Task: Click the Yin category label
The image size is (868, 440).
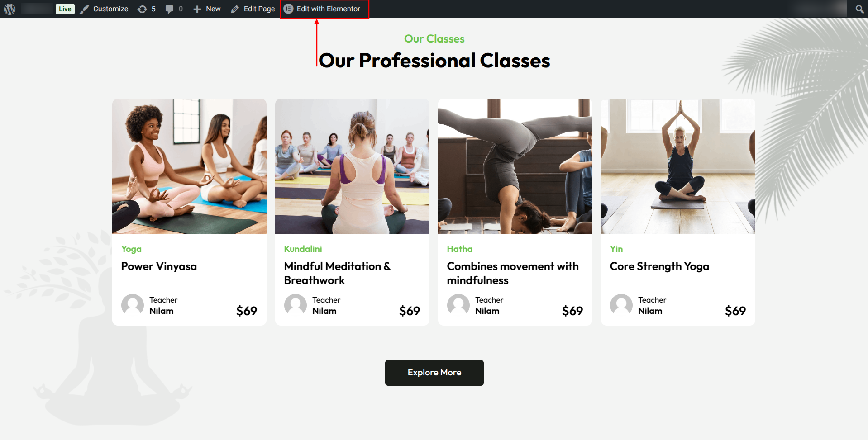Action: (x=616, y=249)
